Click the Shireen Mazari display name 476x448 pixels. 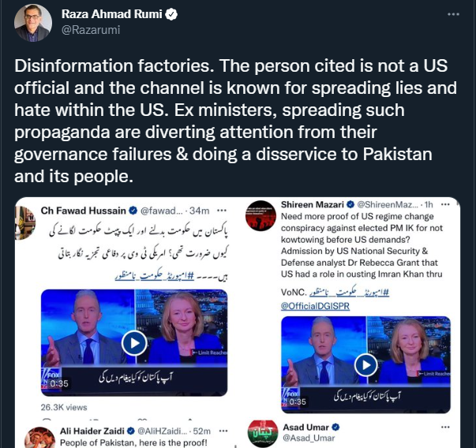(313, 205)
